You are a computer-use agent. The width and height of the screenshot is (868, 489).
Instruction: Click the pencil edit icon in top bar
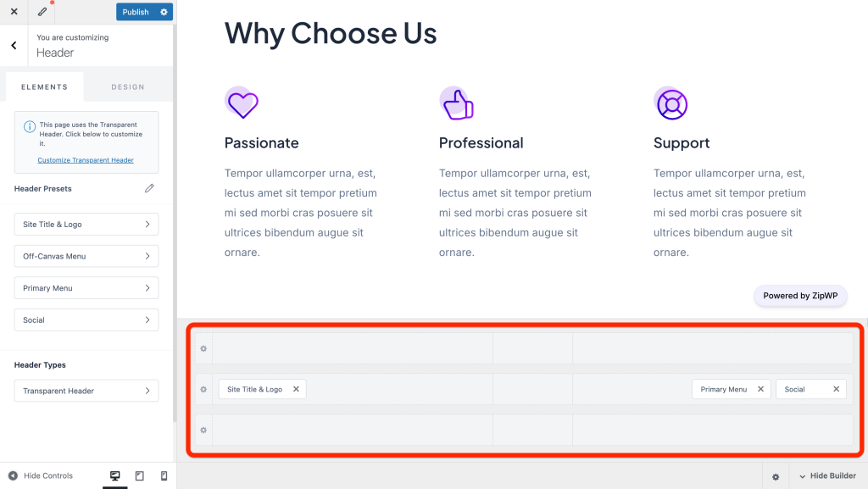(x=42, y=12)
